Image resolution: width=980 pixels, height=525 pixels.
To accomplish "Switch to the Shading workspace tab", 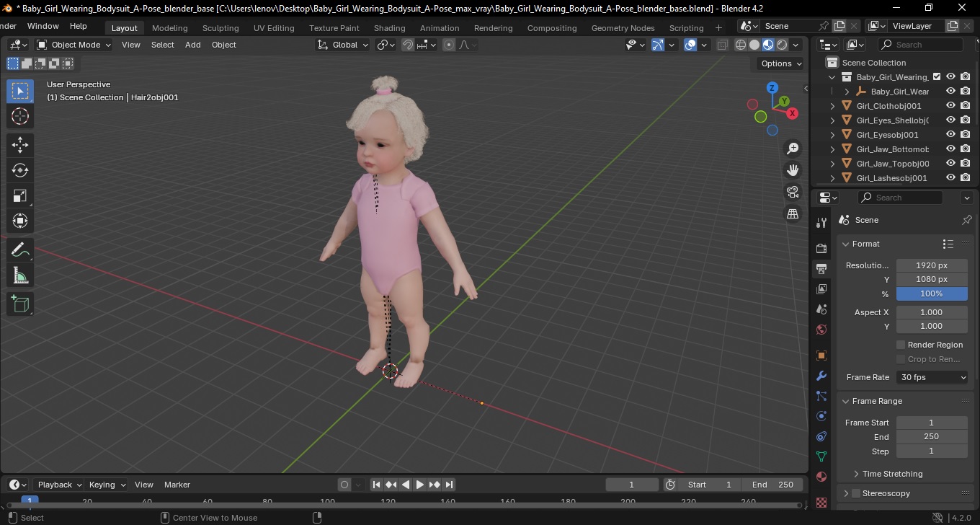I will (389, 28).
